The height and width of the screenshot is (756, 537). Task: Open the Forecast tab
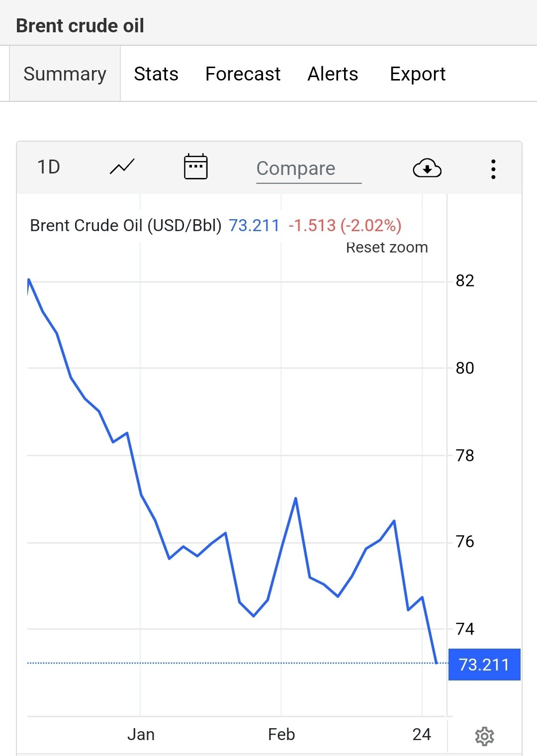tap(243, 74)
